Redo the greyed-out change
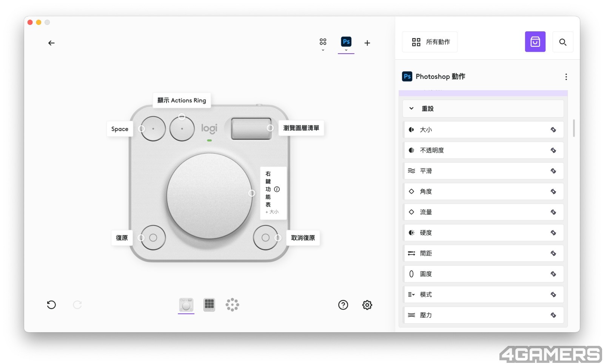Image resolution: width=604 pixels, height=364 pixels. (77, 305)
